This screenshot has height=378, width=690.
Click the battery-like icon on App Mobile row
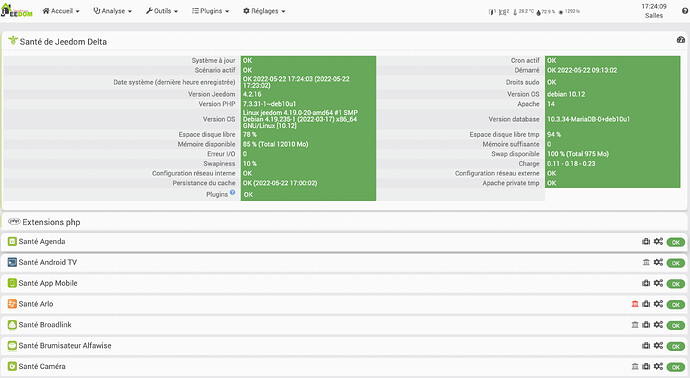(x=646, y=283)
